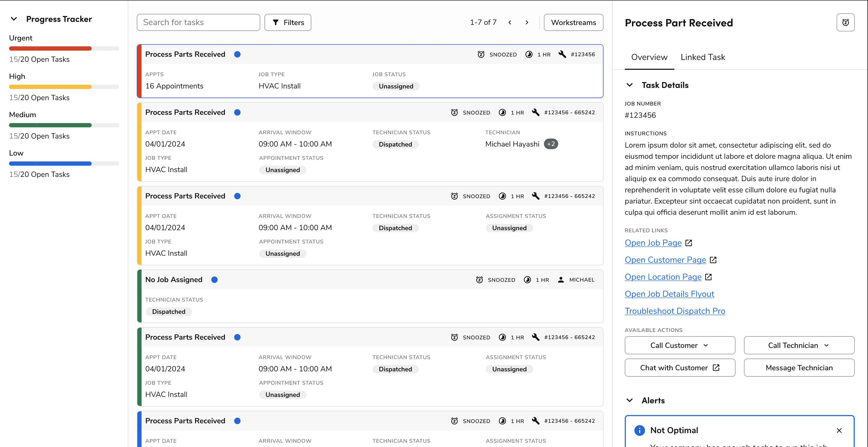
Task: Go to the next page of tasks
Action: pyautogui.click(x=527, y=23)
